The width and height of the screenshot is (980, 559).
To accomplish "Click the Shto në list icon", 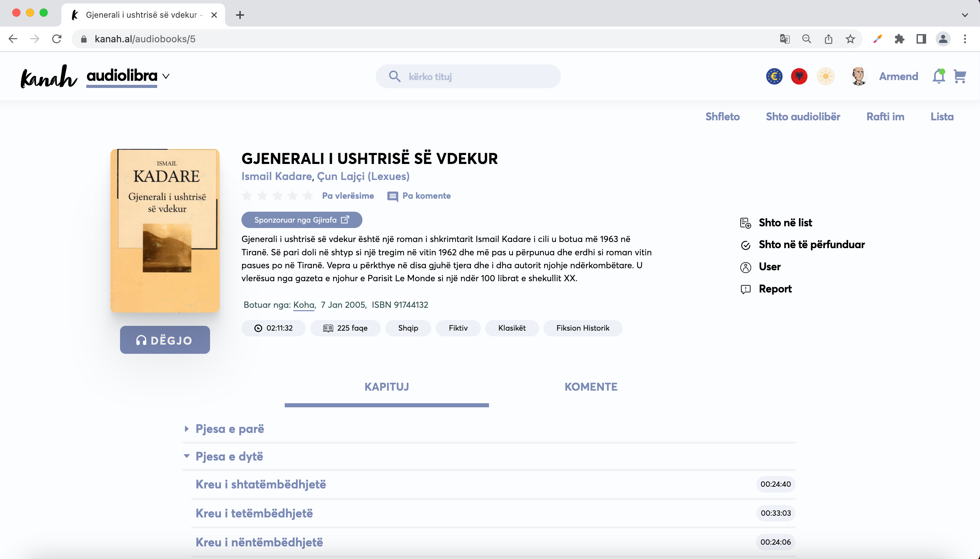I will (x=745, y=223).
